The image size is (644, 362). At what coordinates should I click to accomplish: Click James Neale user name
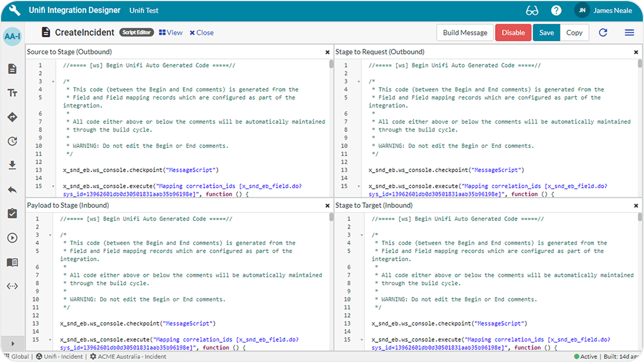point(612,11)
